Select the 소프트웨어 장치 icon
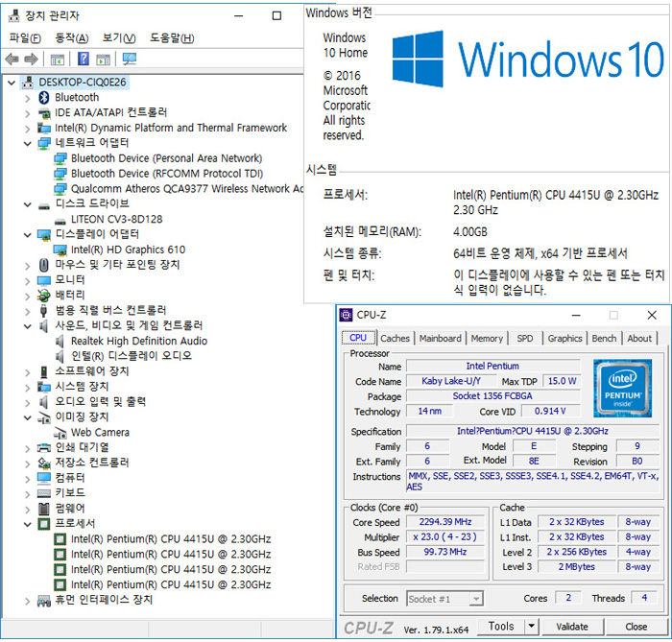This screenshot has height=642, width=672. click(x=43, y=371)
